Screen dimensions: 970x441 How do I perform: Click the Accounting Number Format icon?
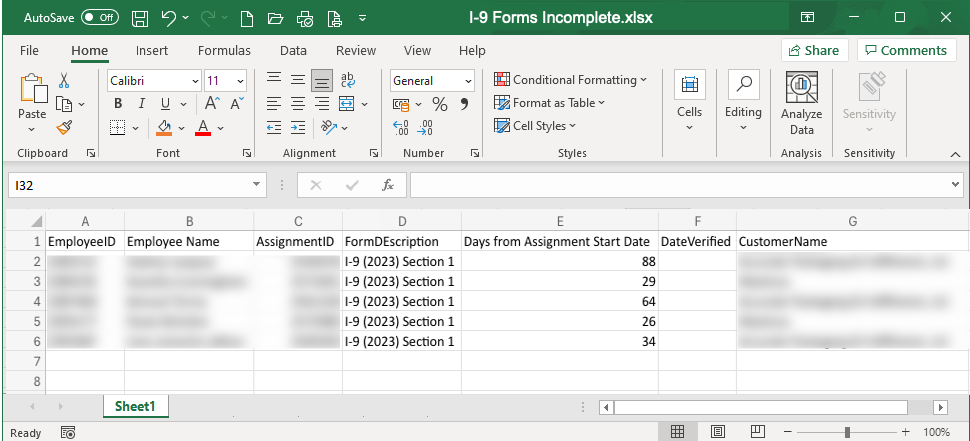pos(401,105)
